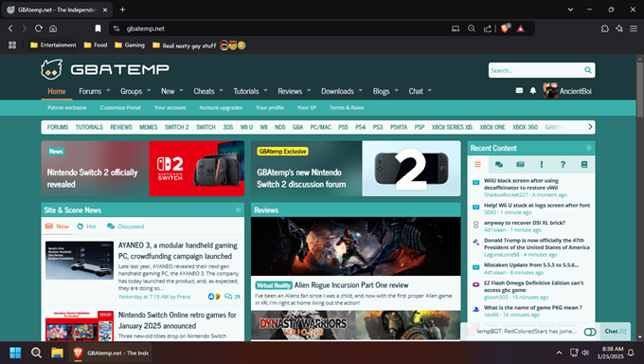This screenshot has width=644, height=364.
Task: Open Windows Start menu
Action: tap(15, 353)
